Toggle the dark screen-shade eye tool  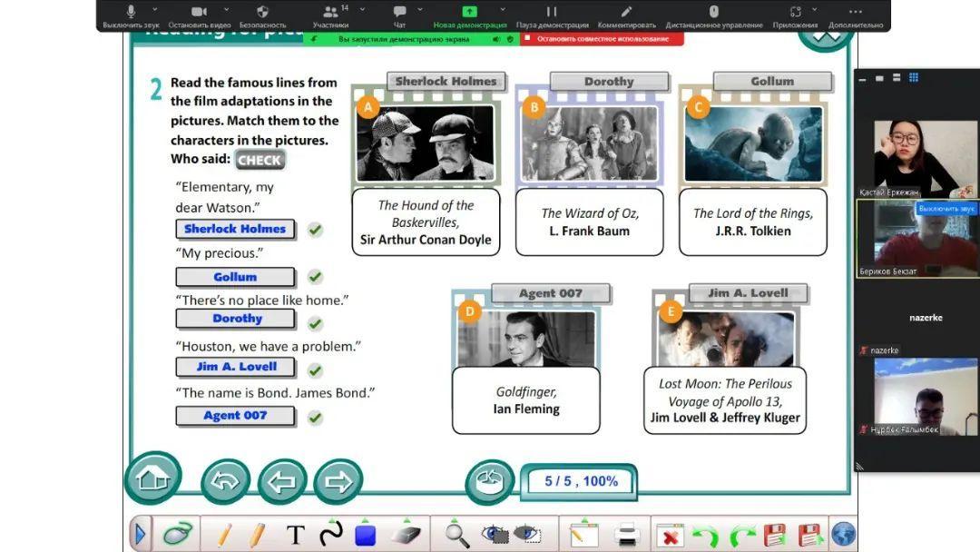(x=495, y=535)
